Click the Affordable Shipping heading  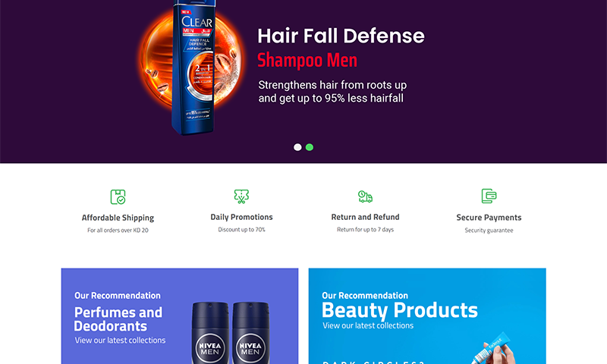(x=118, y=218)
